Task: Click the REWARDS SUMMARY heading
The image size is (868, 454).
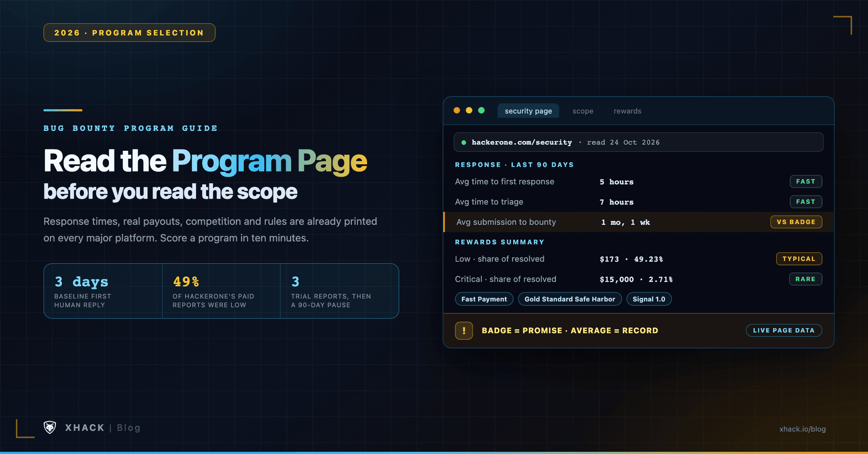Action: (x=500, y=242)
